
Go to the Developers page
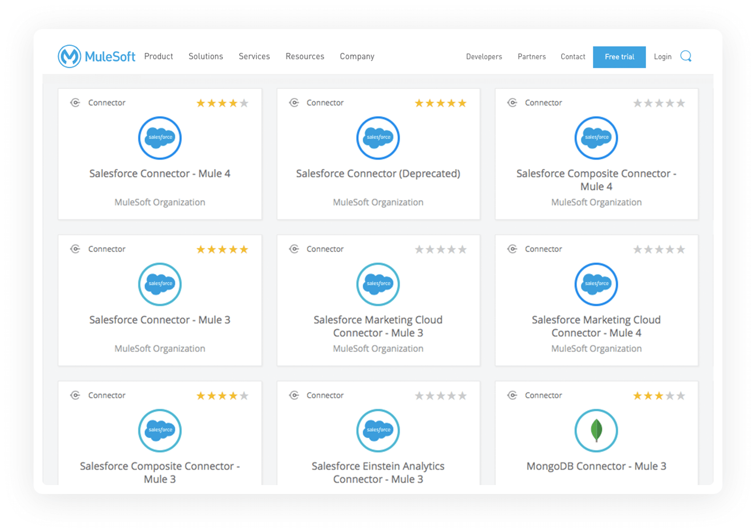point(484,57)
